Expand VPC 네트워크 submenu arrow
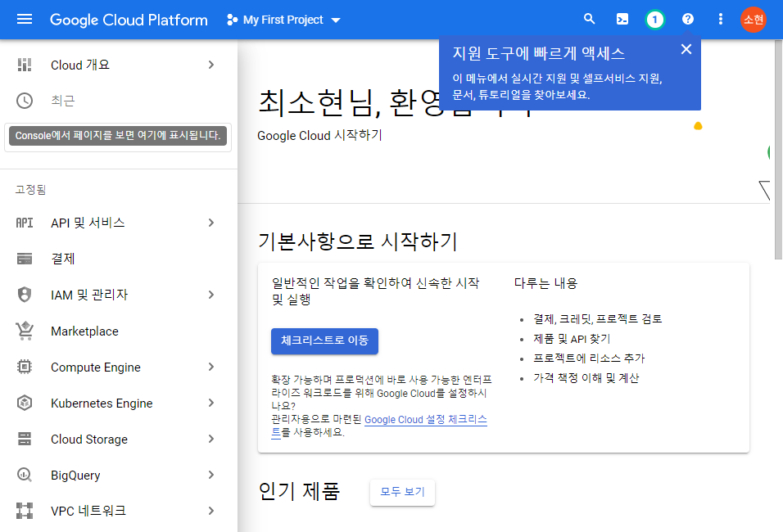 coord(211,511)
